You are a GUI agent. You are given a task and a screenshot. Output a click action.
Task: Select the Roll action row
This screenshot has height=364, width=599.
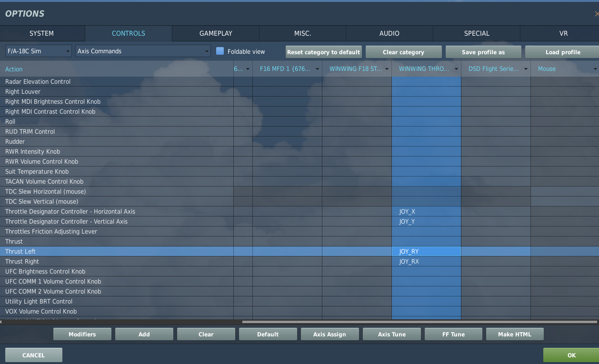tap(299, 121)
